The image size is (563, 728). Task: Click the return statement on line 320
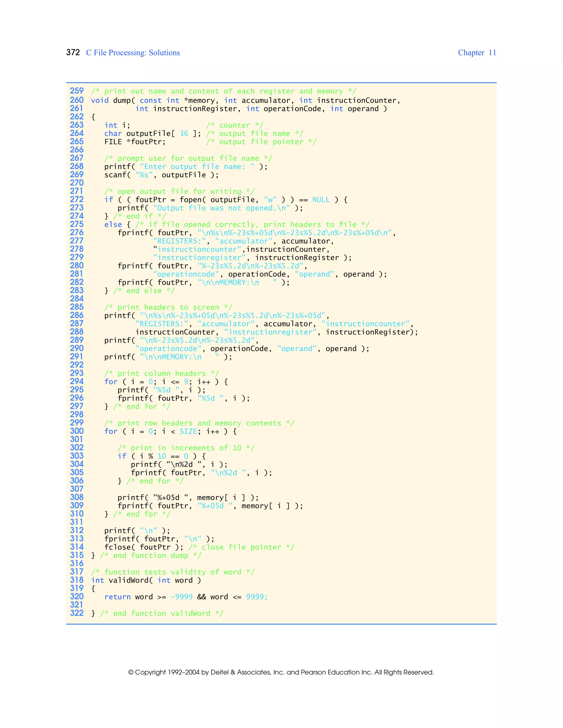[x=186, y=597]
